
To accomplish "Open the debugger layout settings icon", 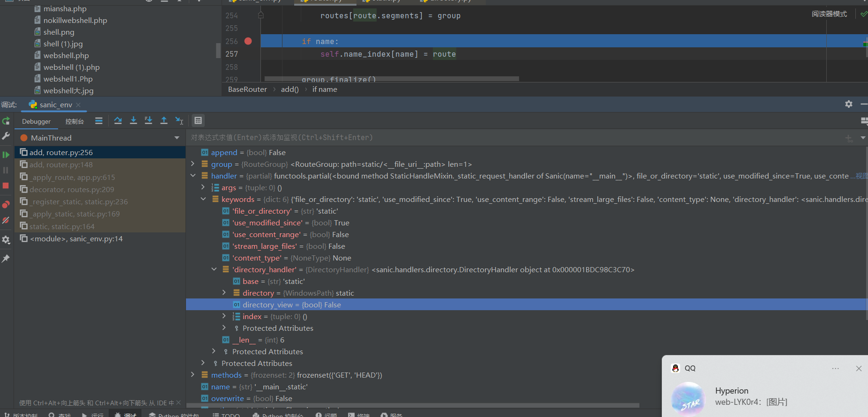I will coord(864,121).
